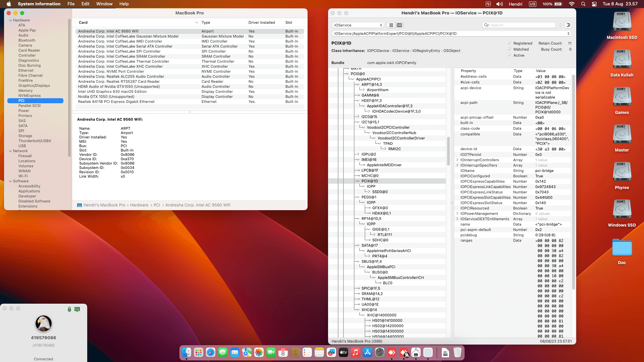This screenshot has width=644, height=362.
Task: Open Trash in the Dock
Action: (x=458, y=352)
